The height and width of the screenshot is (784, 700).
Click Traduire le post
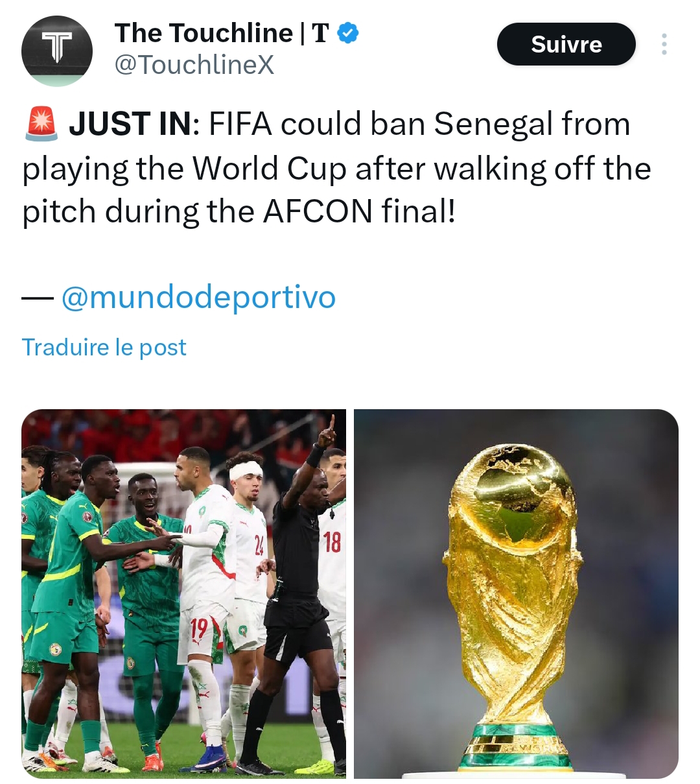point(104,348)
